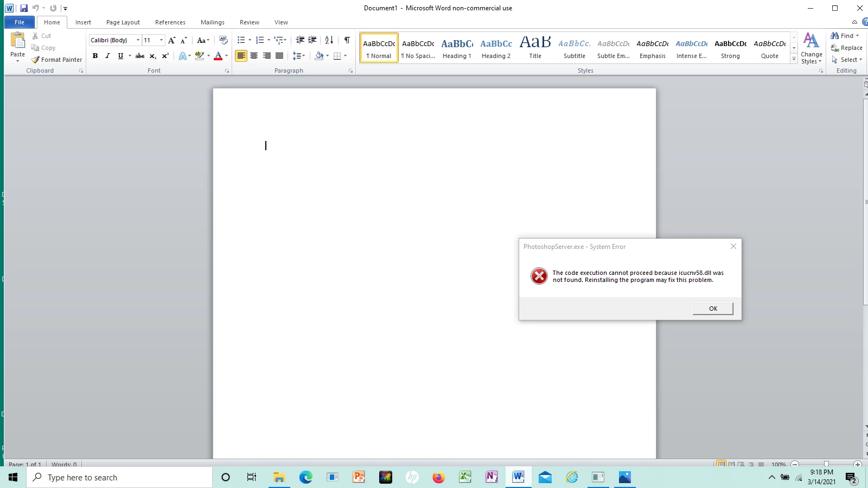Click the Replace icon

835,48
